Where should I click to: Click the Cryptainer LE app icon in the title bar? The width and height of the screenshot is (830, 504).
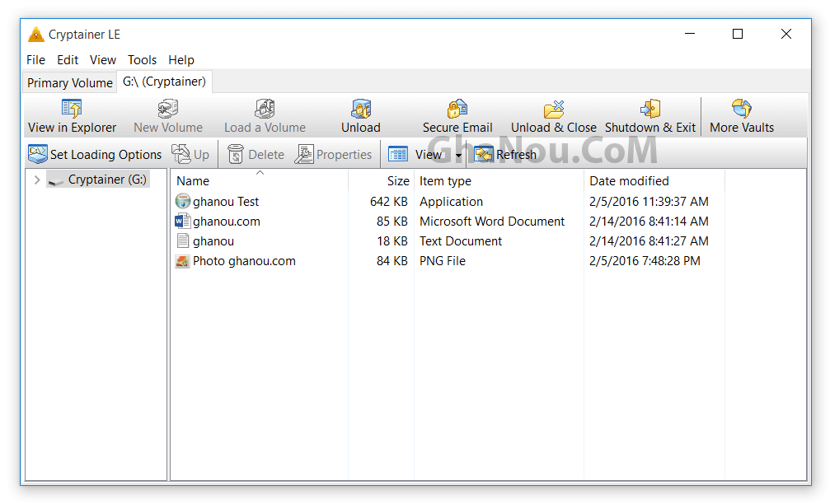[35, 35]
